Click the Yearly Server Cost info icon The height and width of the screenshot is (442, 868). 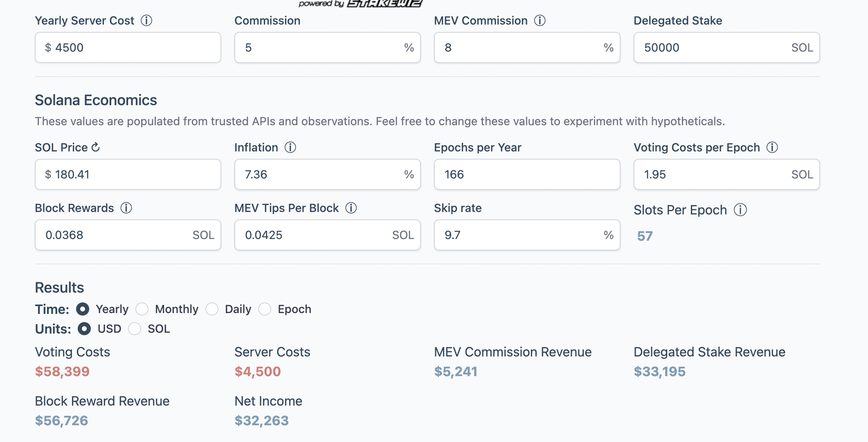[146, 20]
